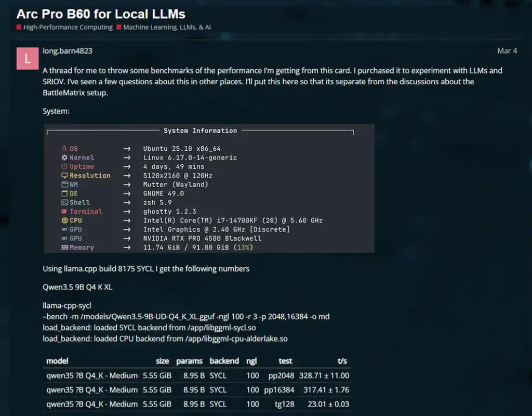The width and height of the screenshot is (532, 416).
Task: Click the red Machine Learning category square
Action: 119,27
